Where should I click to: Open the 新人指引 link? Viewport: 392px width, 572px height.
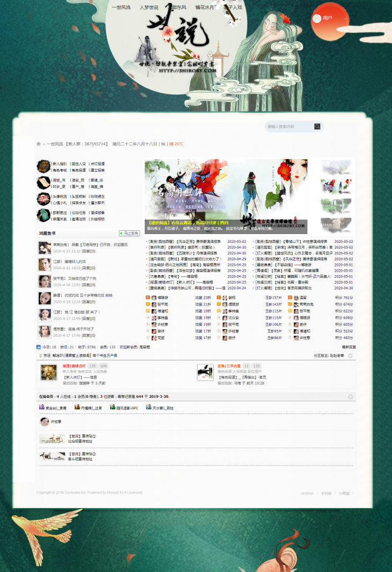click(x=59, y=164)
